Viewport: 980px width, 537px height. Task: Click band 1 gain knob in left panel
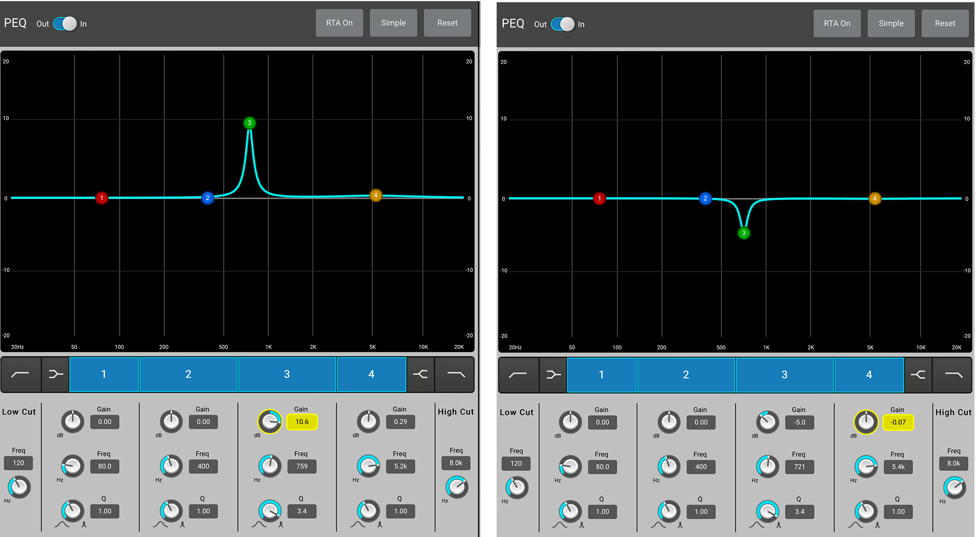tap(73, 422)
